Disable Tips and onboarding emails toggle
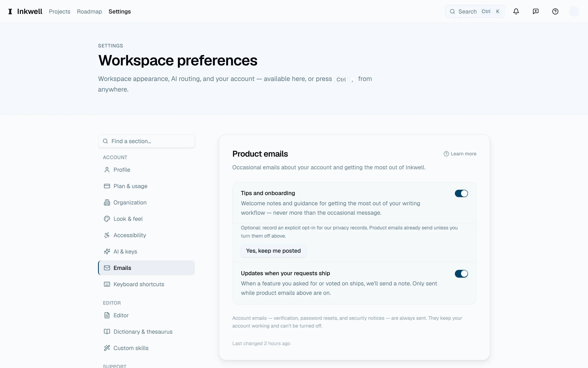This screenshot has height=368, width=588. [x=461, y=193]
